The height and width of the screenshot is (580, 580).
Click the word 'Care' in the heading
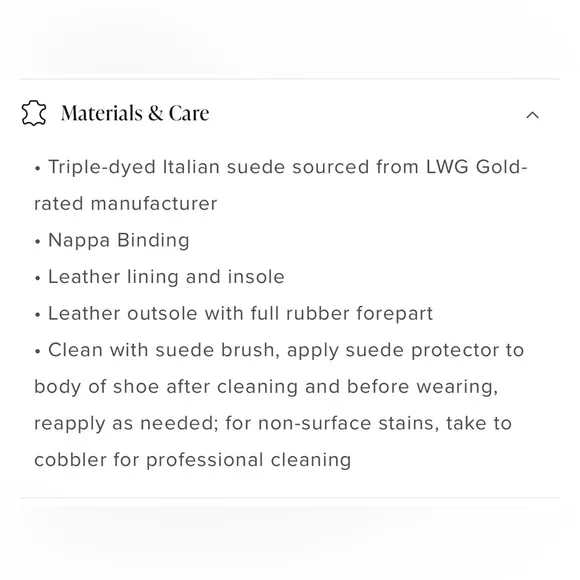click(189, 113)
